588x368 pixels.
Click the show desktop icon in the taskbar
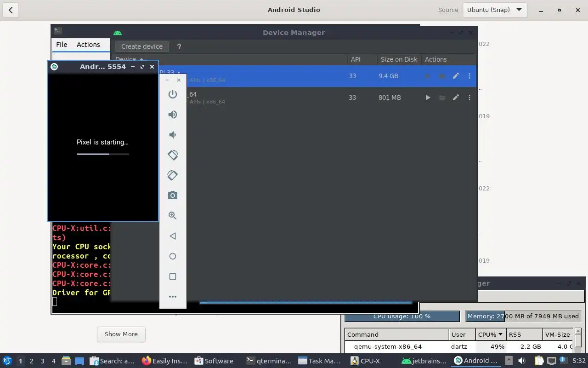(x=79, y=361)
